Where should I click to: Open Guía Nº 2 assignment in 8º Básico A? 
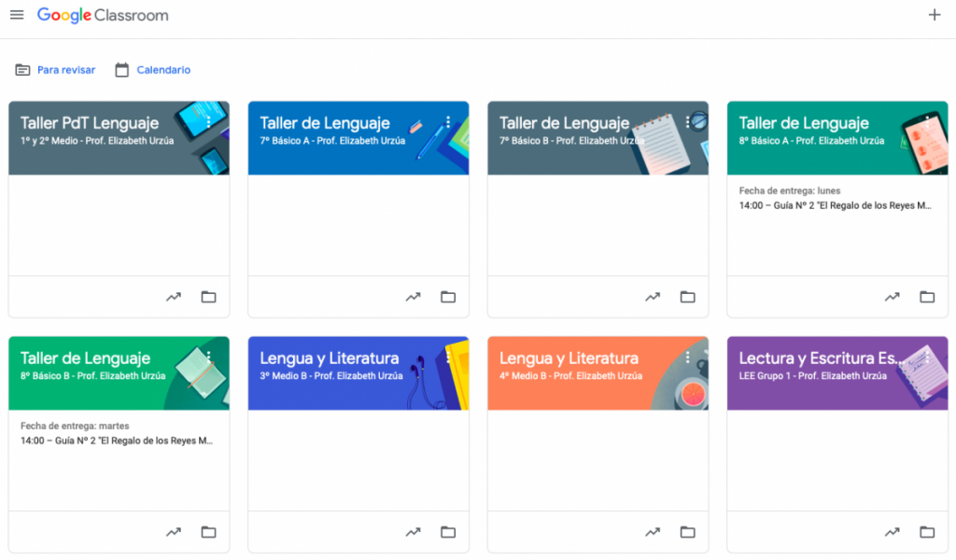(835, 205)
